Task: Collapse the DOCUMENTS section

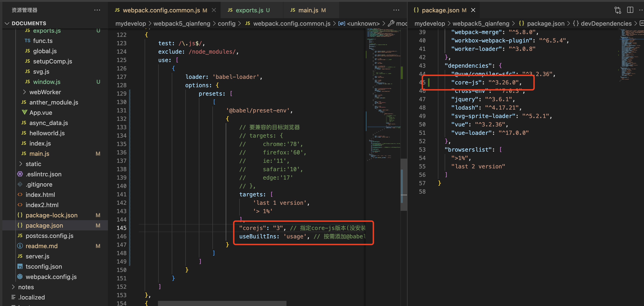Action: pos(7,24)
